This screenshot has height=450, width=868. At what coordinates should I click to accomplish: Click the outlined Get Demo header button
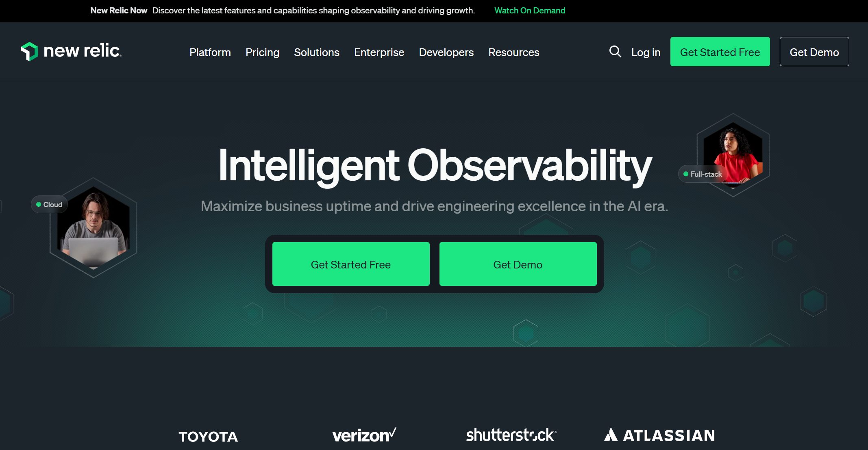tap(814, 52)
